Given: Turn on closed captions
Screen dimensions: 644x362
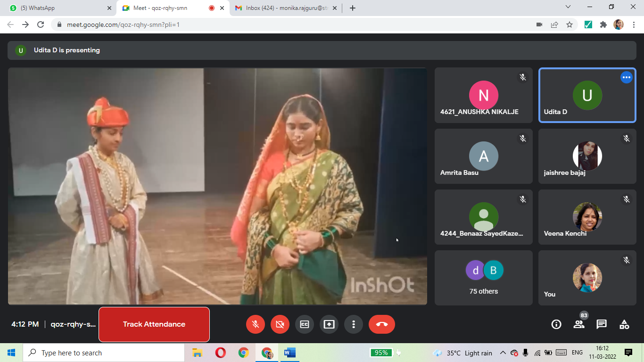Looking at the screenshot, I should tap(305, 324).
